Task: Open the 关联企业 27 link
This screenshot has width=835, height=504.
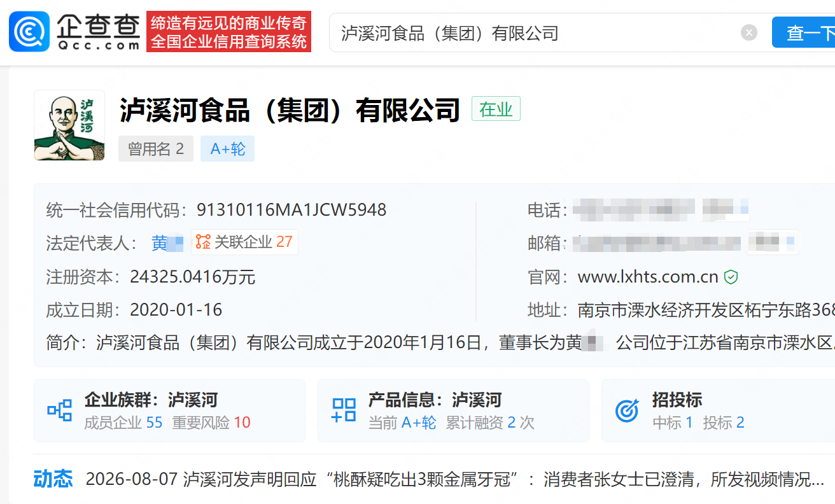Action: tap(244, 242)
